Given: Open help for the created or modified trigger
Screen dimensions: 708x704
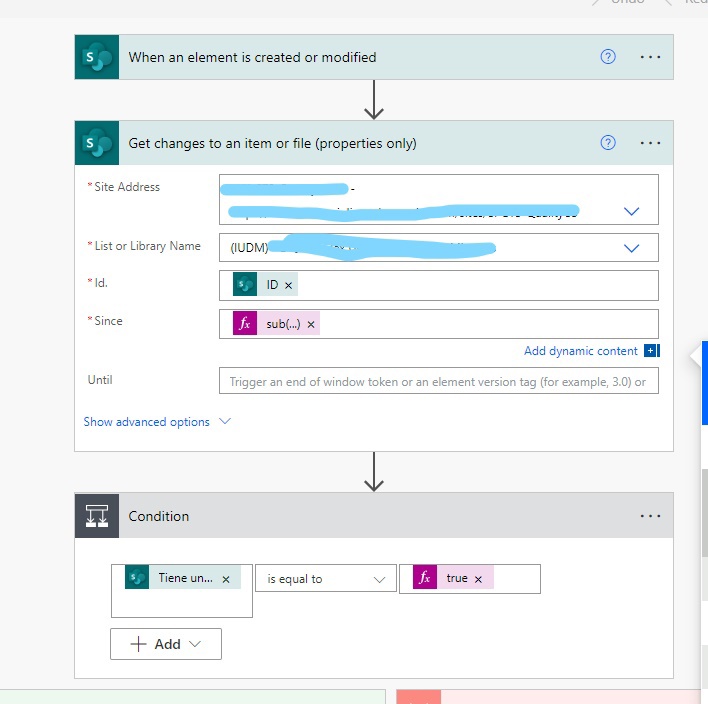Looking at the screenshot, I should pos(608,57).
